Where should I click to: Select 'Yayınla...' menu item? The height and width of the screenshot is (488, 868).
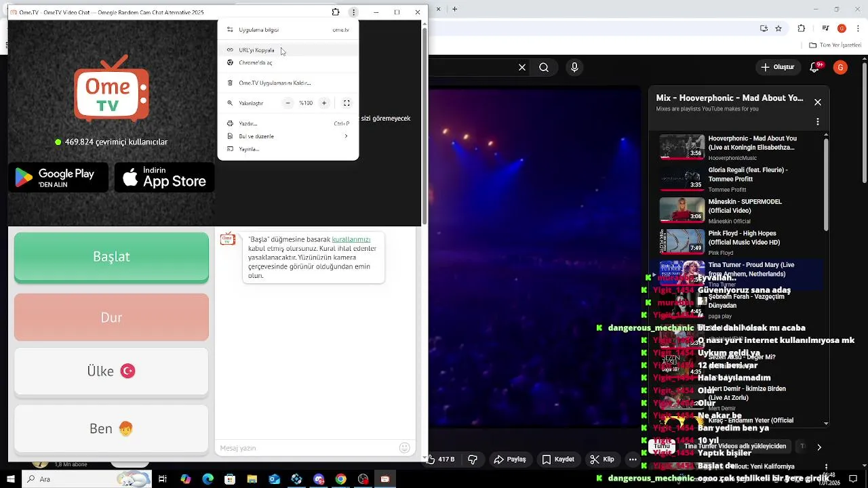(288, 149)
